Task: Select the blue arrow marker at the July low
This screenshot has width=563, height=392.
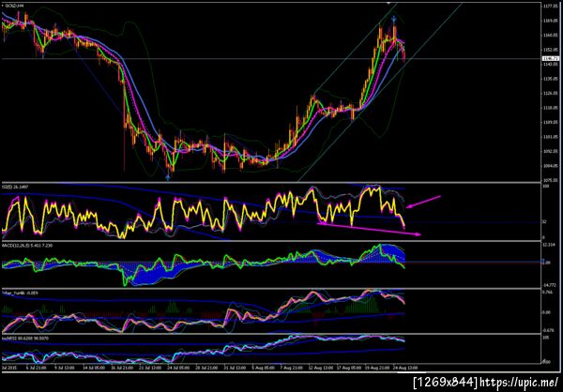Action: tap(168, 176)
